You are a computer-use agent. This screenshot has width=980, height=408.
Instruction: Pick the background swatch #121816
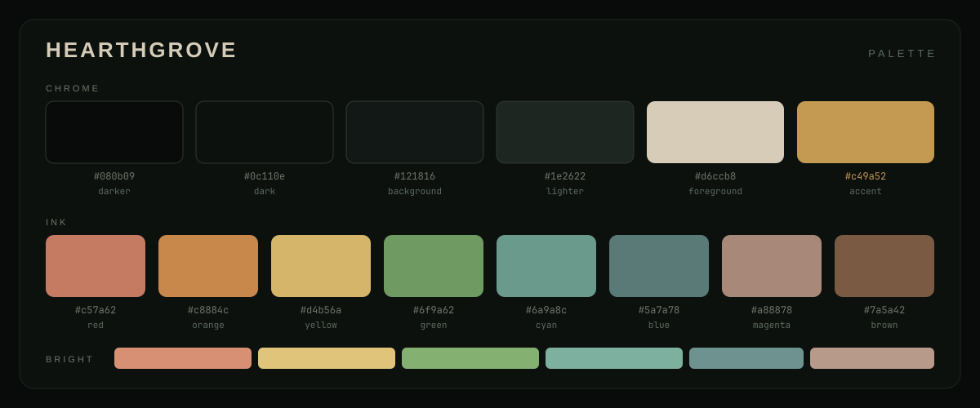click(x=415, y=132)
